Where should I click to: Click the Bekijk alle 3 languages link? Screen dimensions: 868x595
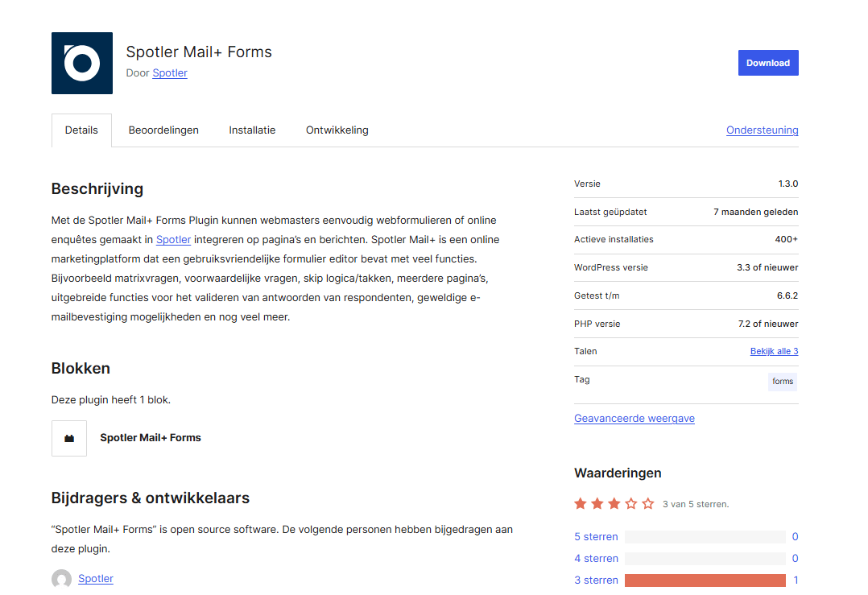774,352
